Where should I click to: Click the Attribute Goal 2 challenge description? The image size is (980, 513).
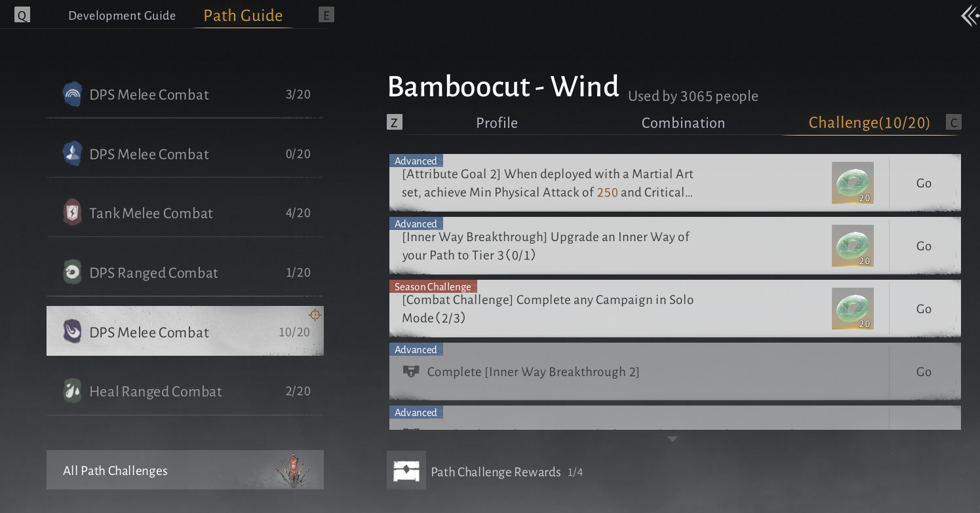coord(548,183)
